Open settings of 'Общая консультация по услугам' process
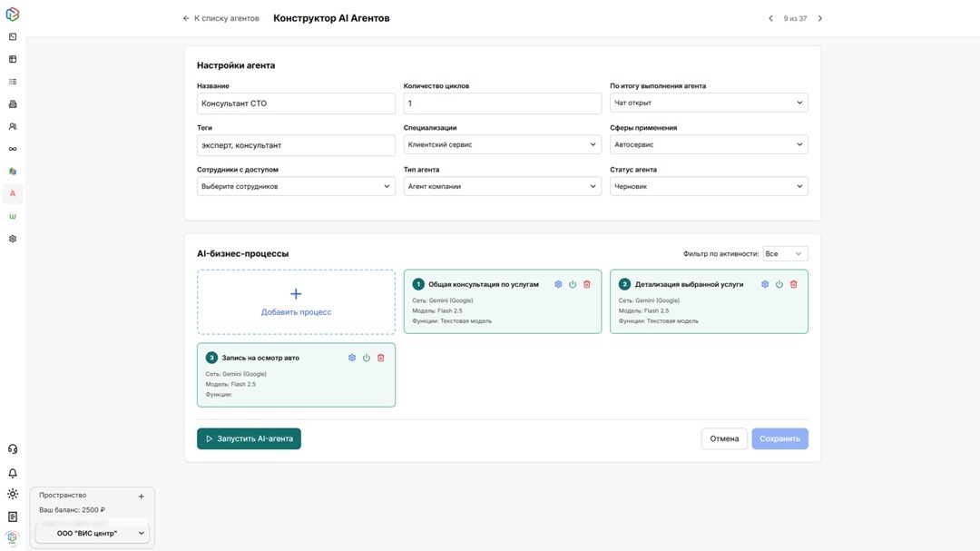Screen dimensions: 980x551 click(558, 284)
